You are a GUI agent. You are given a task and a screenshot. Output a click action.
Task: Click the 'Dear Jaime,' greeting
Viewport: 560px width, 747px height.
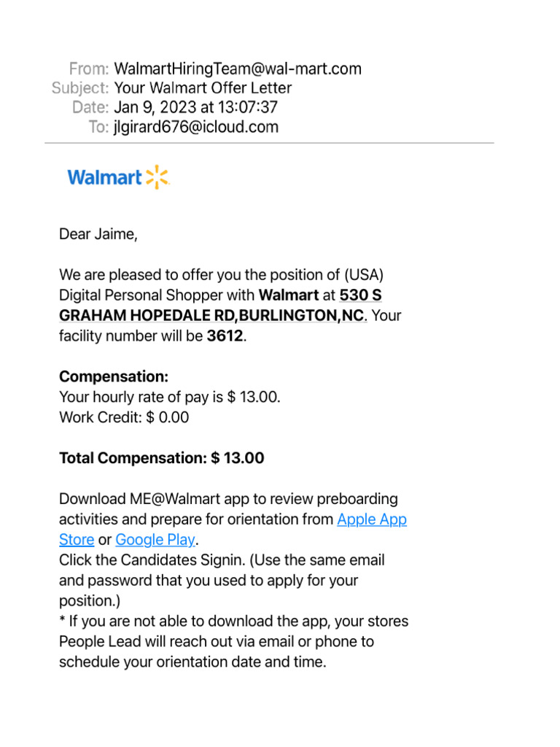(98, 234)
